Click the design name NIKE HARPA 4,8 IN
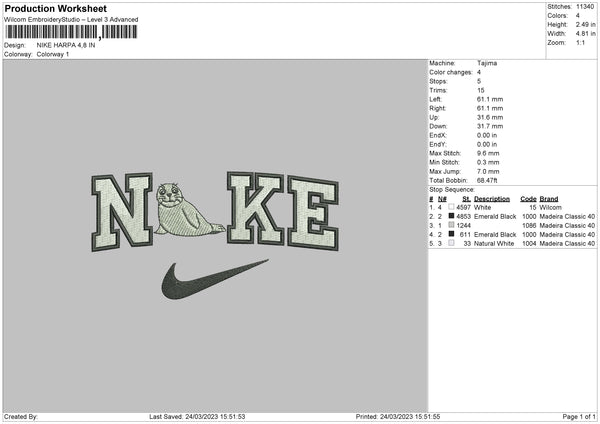This screenshot has height=424, width=600. (x=66, y=45)
